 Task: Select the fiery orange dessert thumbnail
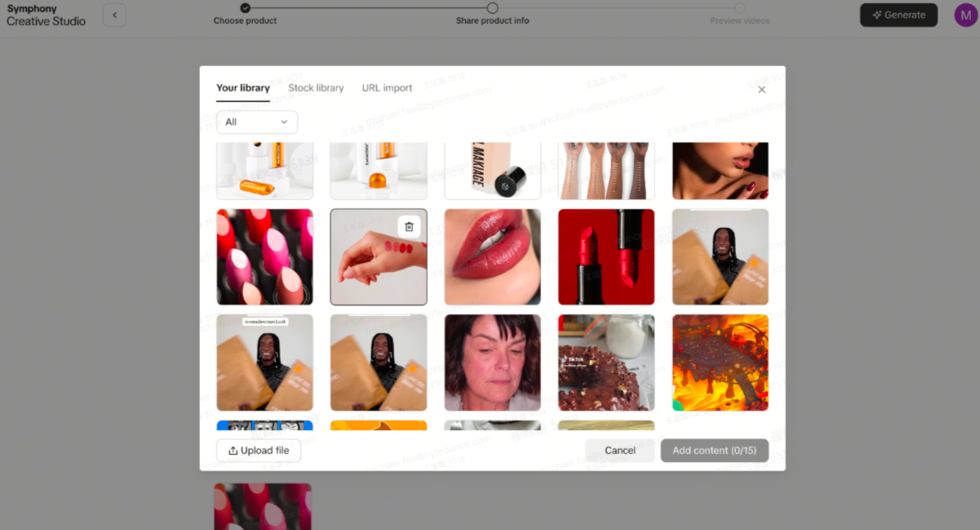(x=720, y=363)
